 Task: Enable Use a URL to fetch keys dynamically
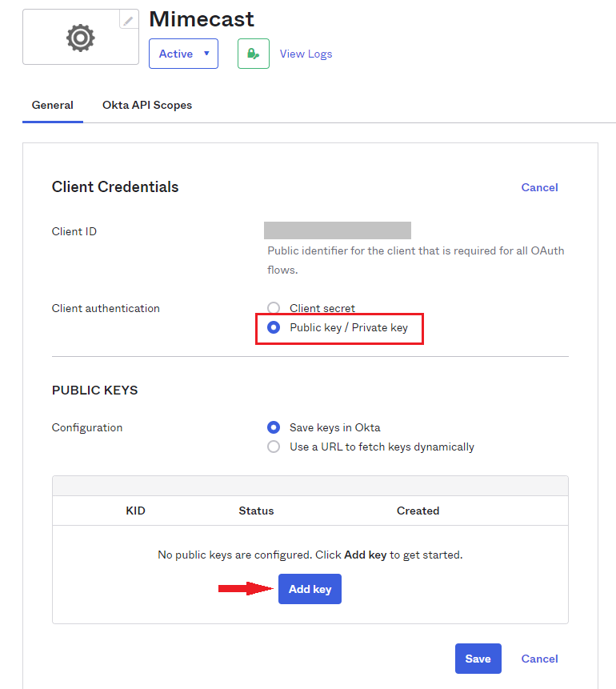pyautogui.click(x=274, y=447)
